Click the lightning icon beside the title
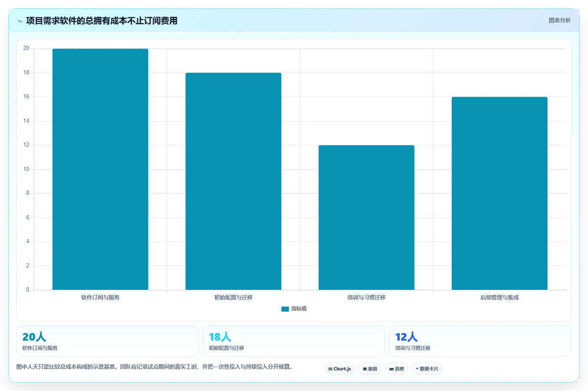Screen dimensions: 588x391 pos(20,21)
